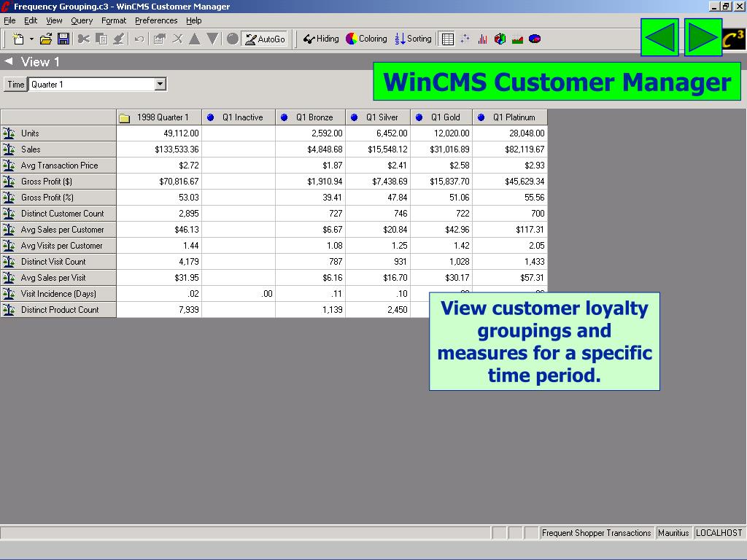Screen dimensions: 747x560
Task: Click the Time dimension button
Action: coord(15,85)
